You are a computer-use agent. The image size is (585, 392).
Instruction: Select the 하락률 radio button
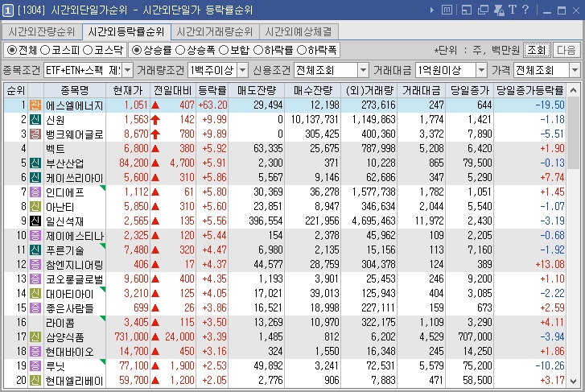click(x=258, y=50)
